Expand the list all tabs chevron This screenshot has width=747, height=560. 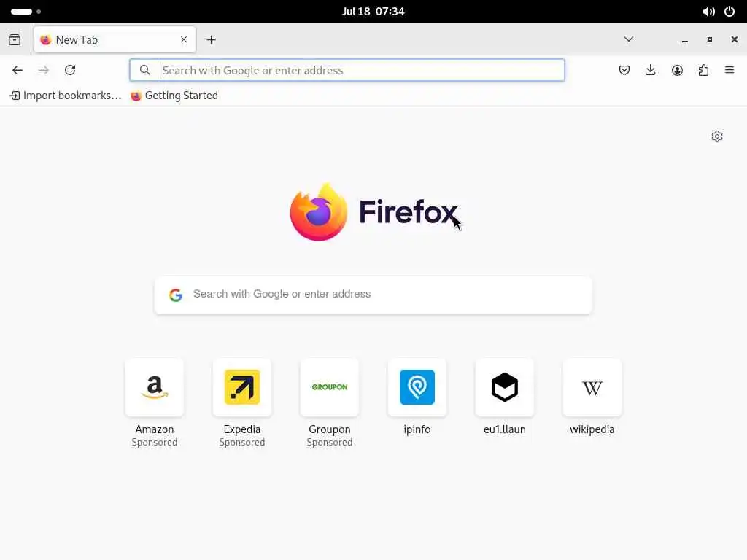pos(629,39)
